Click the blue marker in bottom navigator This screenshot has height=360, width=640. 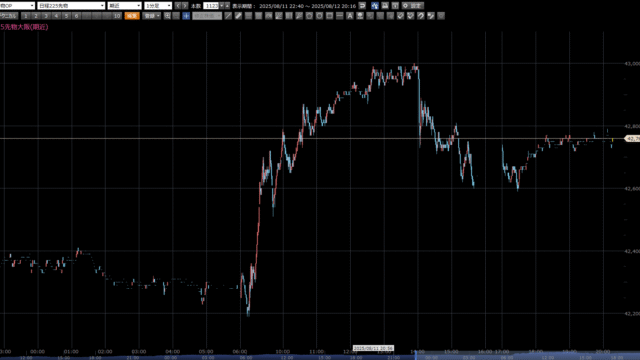click(x=416, y=356)
